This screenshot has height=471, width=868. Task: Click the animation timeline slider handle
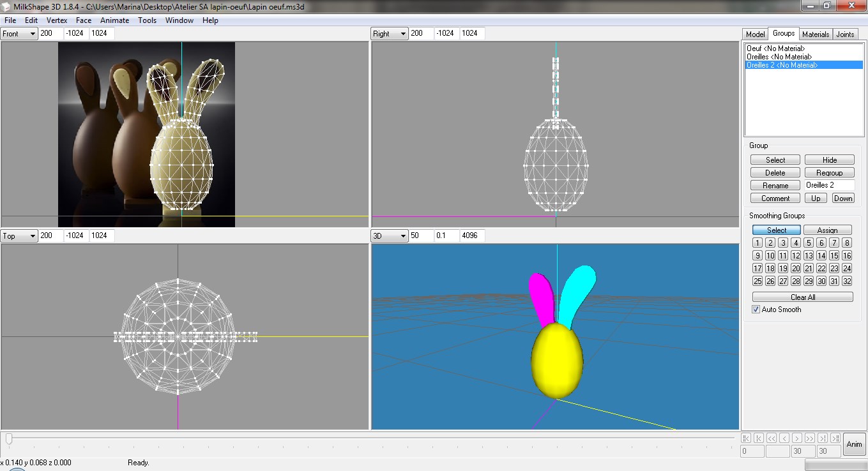coord(9,438)
